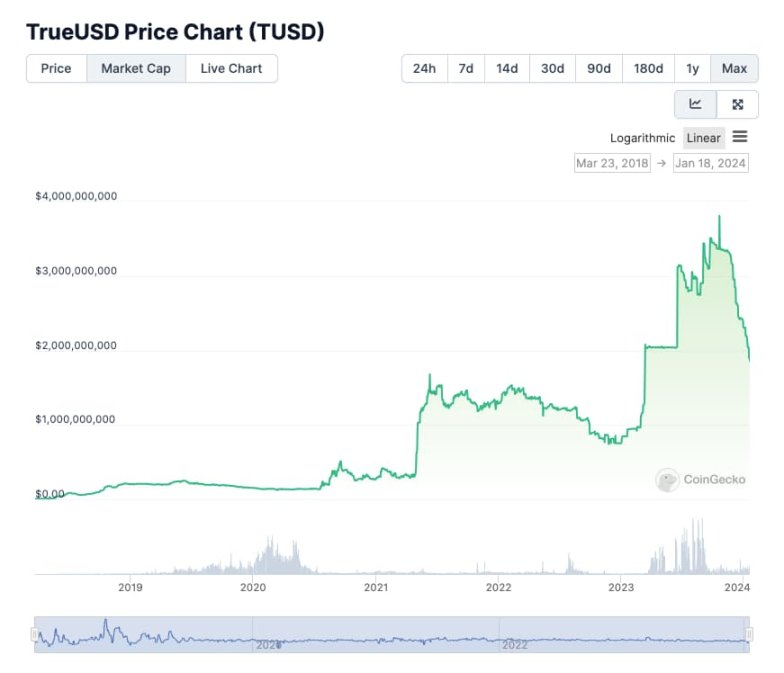The height and width of the screenshot is (673, 784).
Task: Edit the Jan 18, 2024 end date
Action: click(x=710, y=163)
